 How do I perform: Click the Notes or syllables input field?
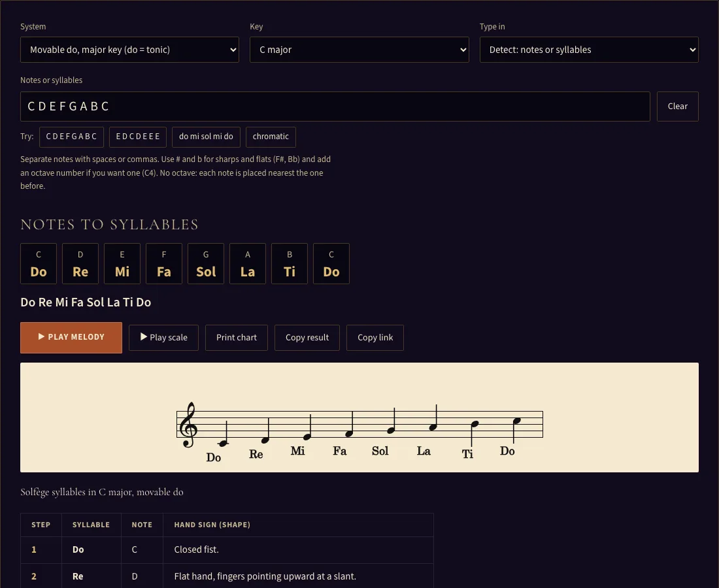[x=335, y=106]
